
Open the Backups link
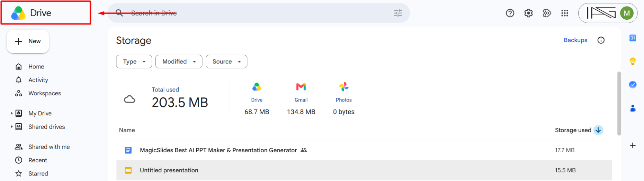575,40
